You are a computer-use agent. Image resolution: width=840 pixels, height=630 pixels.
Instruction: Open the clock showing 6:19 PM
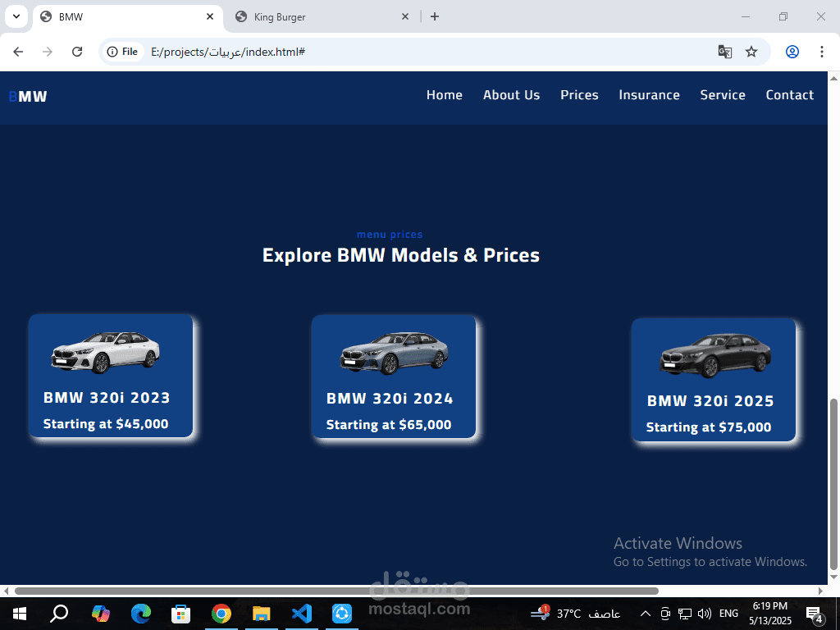click(x=769, y=614)
